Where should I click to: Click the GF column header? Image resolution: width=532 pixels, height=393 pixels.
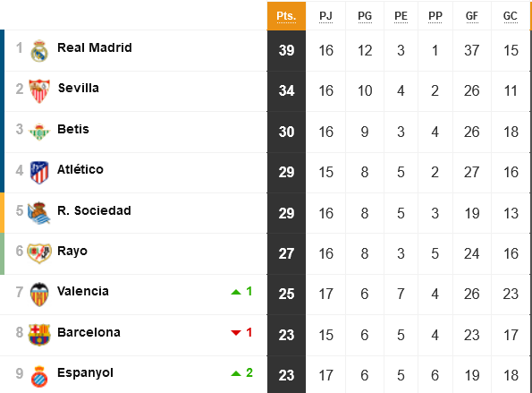(472, 16)
